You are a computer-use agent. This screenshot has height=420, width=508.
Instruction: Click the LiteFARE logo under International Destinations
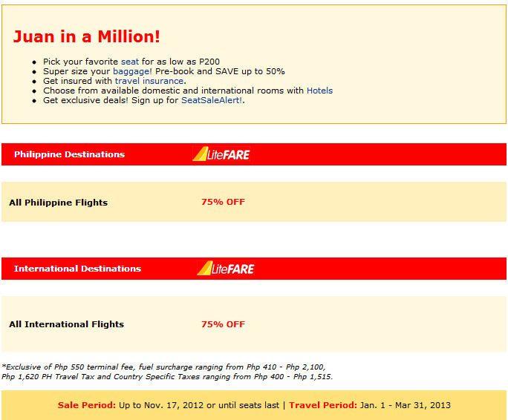226,268
